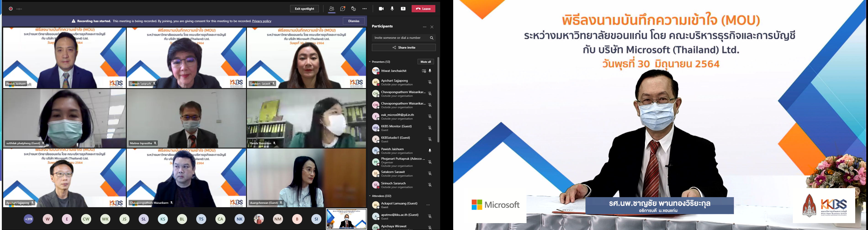This screenshot has height=230, width=868.
Task: Select Pawish Jaishuen's video tile
Action: coord(64,58)
